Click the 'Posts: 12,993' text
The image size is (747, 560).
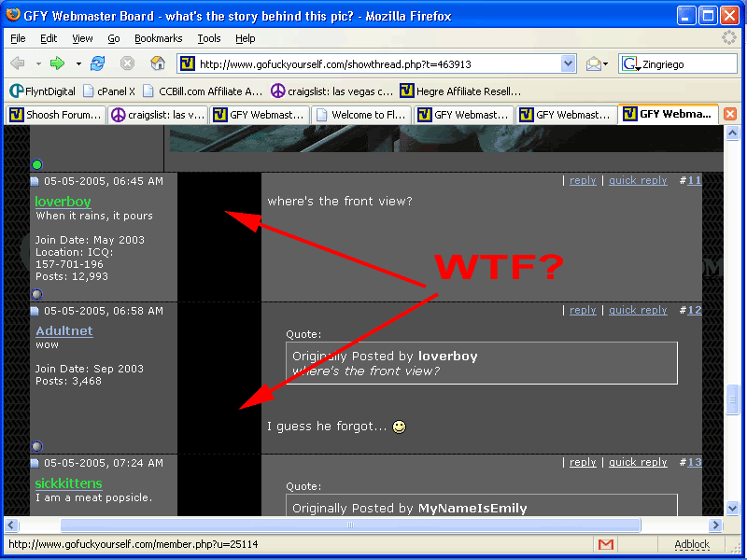[x=72, y=276]
